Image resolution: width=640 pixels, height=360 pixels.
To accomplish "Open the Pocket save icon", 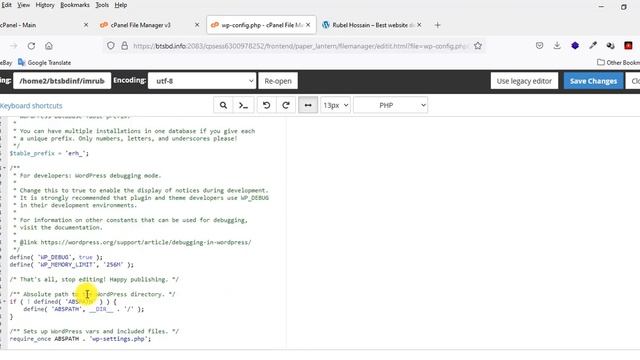I will tap(540, 46).
